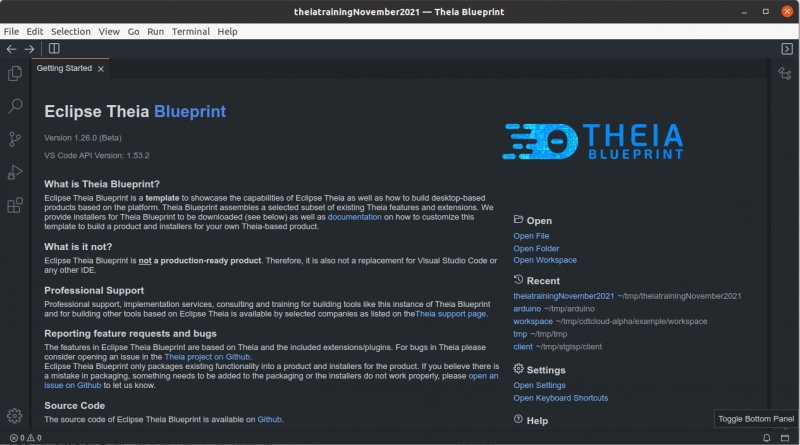
Task: Open the Explorer view in sidebar
Action: coord(15,73)
